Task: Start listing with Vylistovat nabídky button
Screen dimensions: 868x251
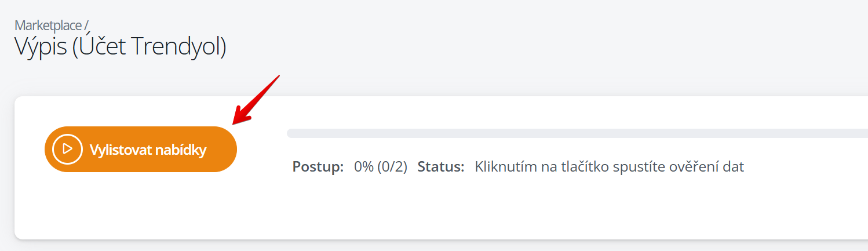Action: [141, 149]
